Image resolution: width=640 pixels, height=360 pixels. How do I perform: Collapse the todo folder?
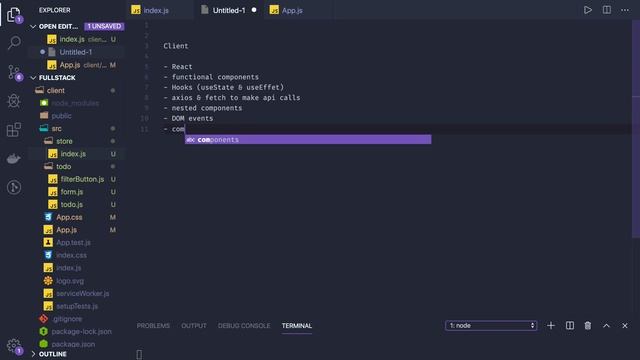click(76, 166)
